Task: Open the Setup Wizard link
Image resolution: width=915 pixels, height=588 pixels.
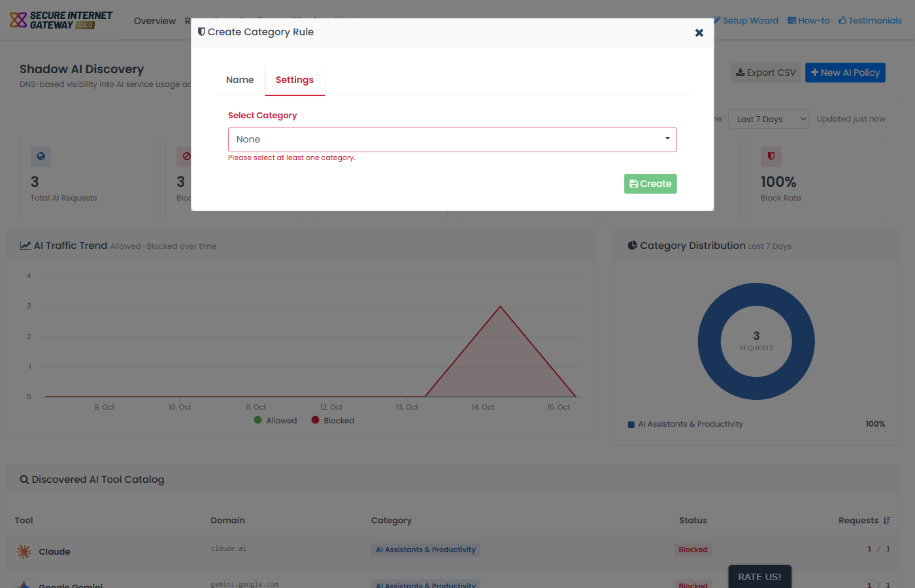Action: [x=746, y=20]
